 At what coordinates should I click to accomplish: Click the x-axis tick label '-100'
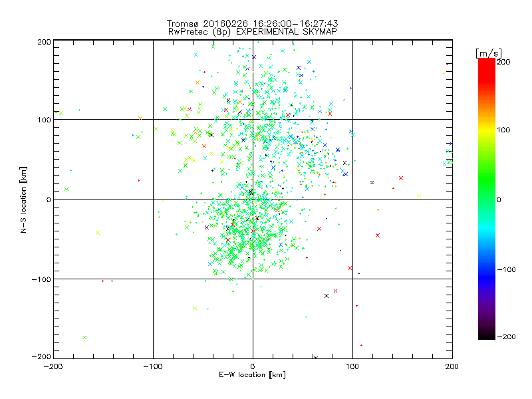tap(153, 366)
